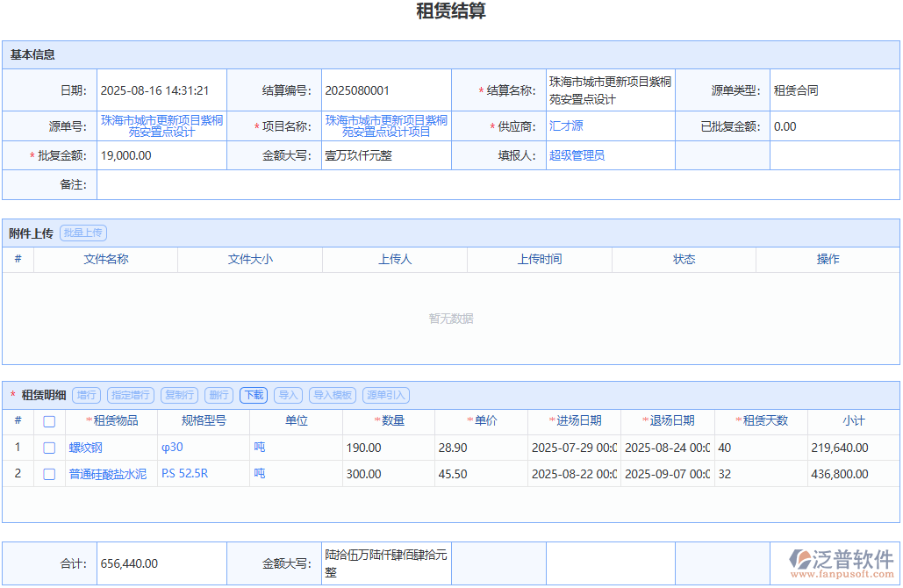Screen dimensions: 903x588
Task: 勾选普通硅酸盐水泥行的复选框
Action: [x=48, y=472]
